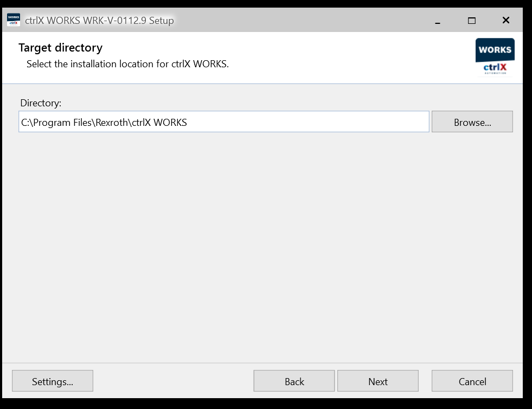The image size is (532, 409).
Task: Proceed with the Next button
Action: tap(377, 381)
